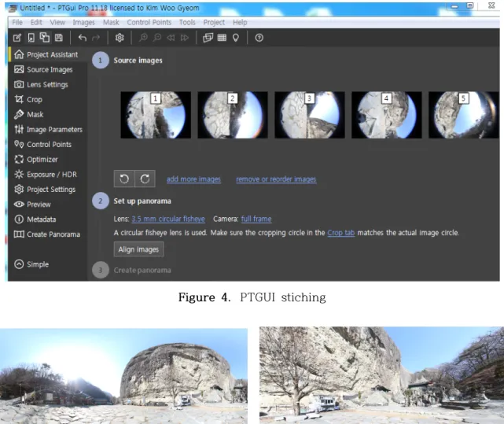Open the Metadata sidebar tab
This screenshot has width=504, height=424.
click(x=48, y=219)
